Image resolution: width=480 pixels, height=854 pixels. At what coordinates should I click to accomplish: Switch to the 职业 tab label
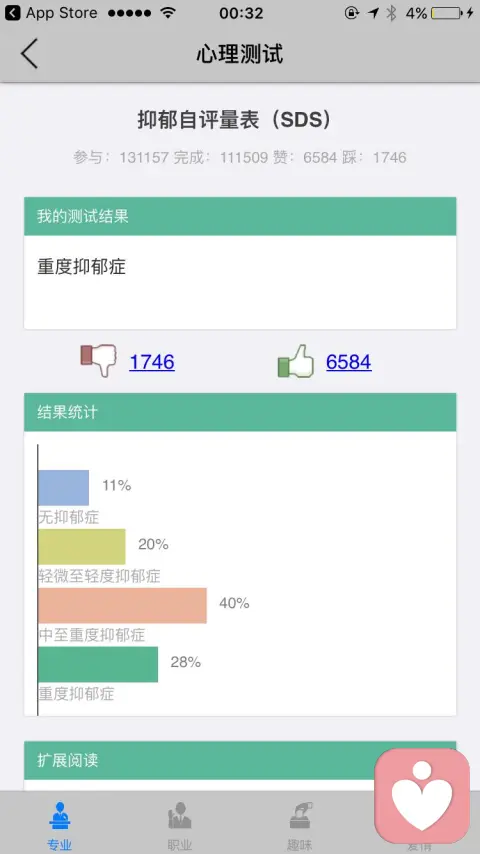[179, 845]
